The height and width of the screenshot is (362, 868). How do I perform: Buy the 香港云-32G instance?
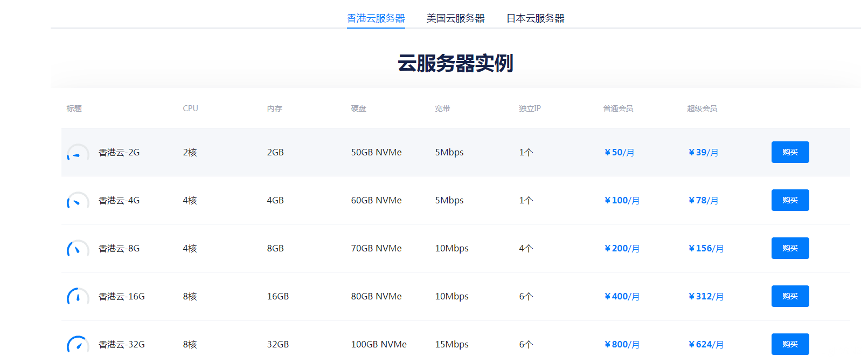point(790,344)
